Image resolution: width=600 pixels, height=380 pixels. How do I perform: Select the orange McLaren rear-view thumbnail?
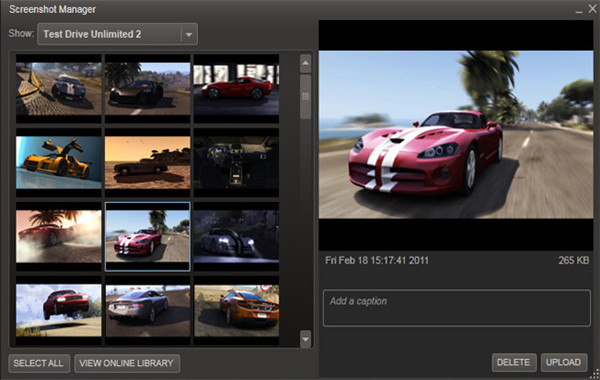236,310
